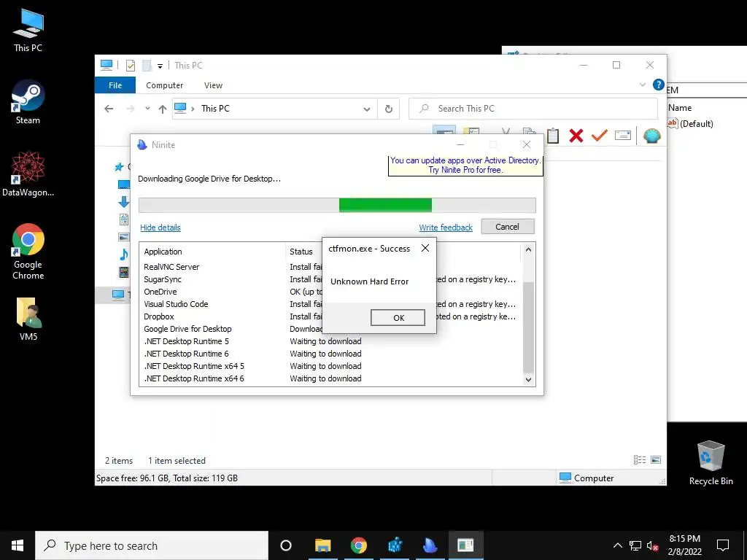Select the RealVNC Server row
This screenshot has height=560, width=747.
point(331,267)
